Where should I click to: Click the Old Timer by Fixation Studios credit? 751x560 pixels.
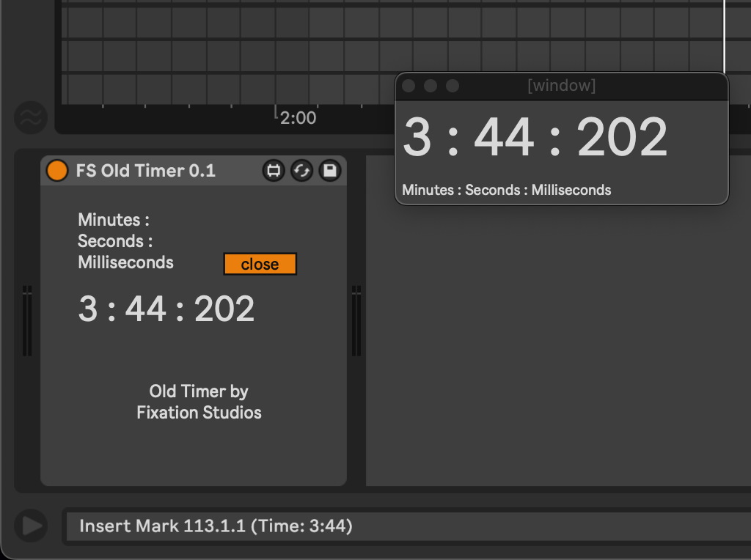199,402
